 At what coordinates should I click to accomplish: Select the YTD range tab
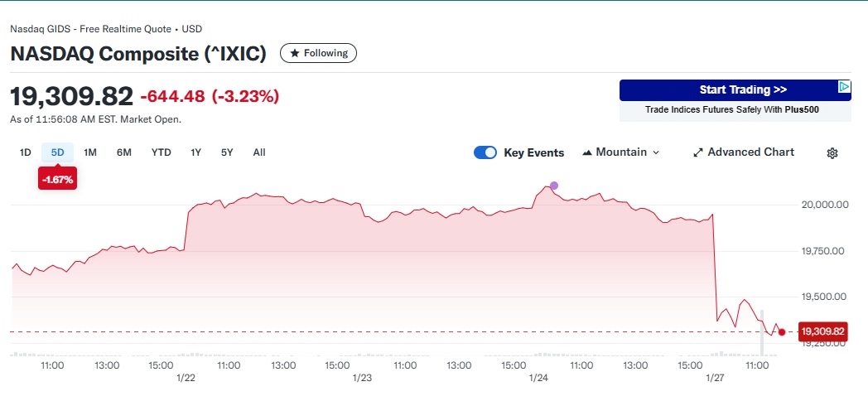(x=162, y=152)
